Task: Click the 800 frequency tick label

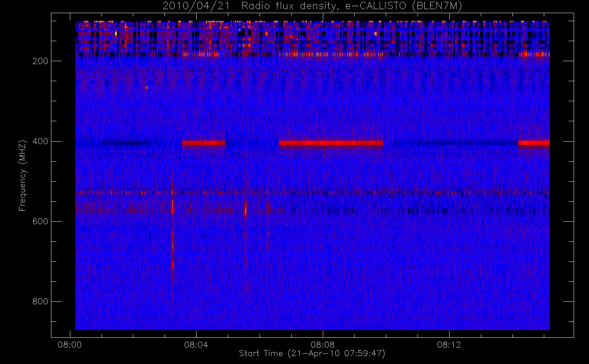Action: click(40, 301)
